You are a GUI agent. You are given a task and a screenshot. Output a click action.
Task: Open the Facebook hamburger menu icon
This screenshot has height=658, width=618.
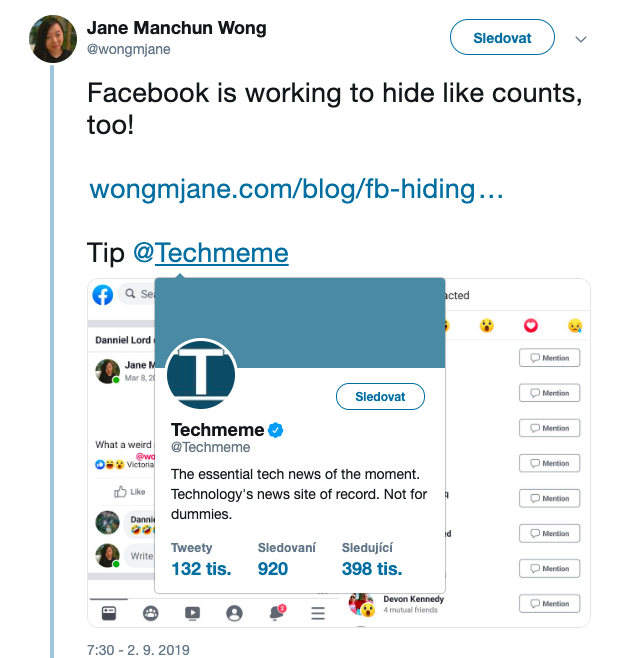pyautogui.click(x=318, y=613)
